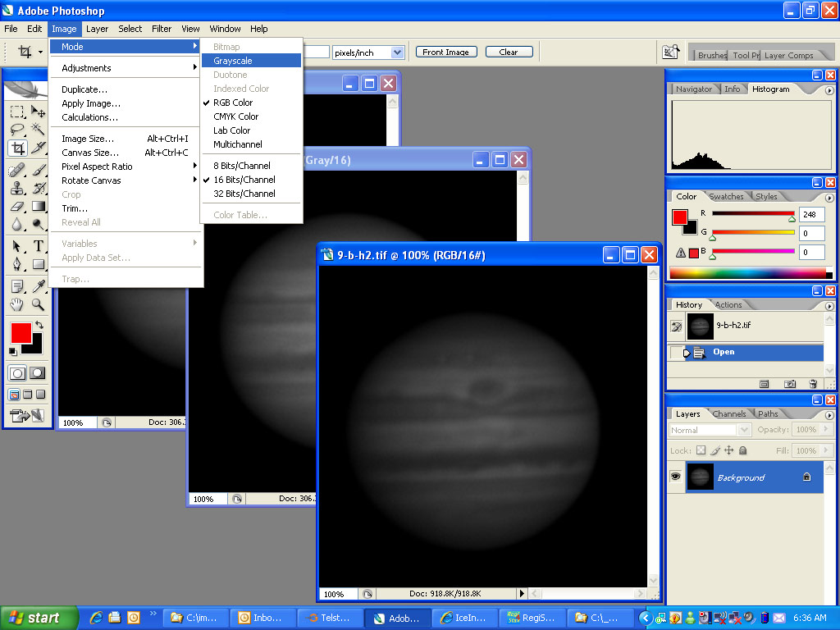Select the Dodge tool
The height and width of the screenshot is (630, 840).
pos(38,225)
